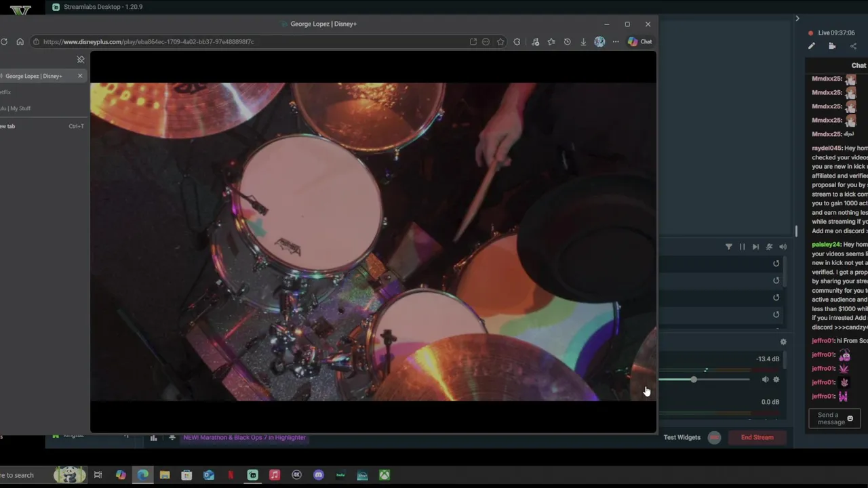Open the browser history icon

tap(568, 42)
